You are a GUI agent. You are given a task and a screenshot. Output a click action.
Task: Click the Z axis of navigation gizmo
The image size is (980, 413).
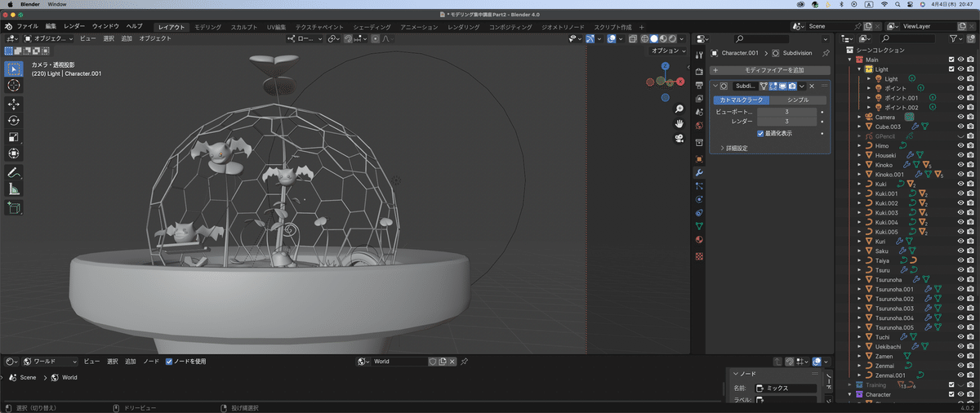665,66
